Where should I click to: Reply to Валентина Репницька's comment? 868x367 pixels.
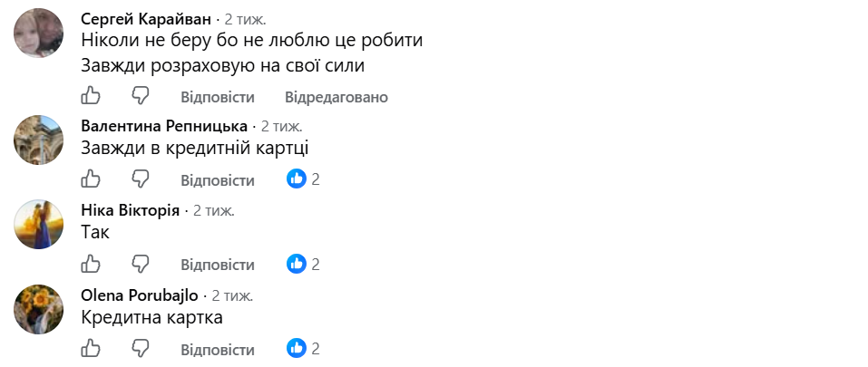pos(218,180)
